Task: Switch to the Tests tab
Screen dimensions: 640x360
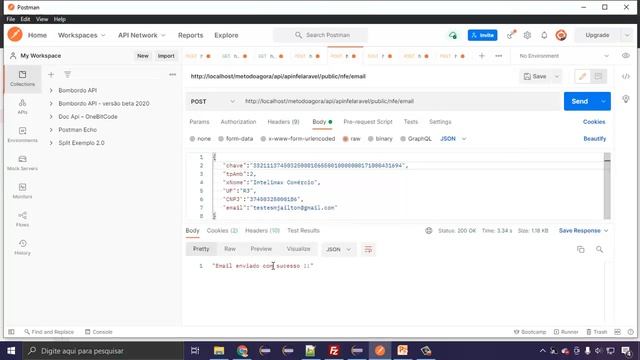Action: pos(411,122)
